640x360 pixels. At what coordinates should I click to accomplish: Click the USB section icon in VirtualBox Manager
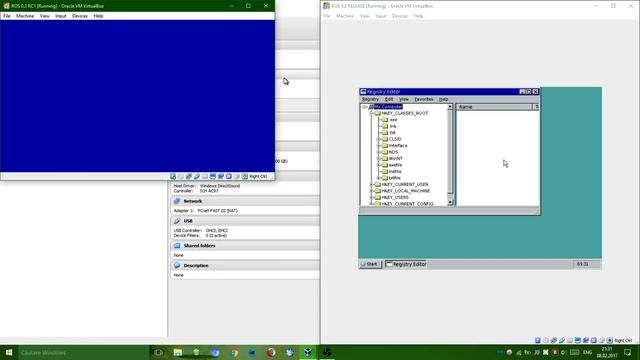tap(177, 221)
